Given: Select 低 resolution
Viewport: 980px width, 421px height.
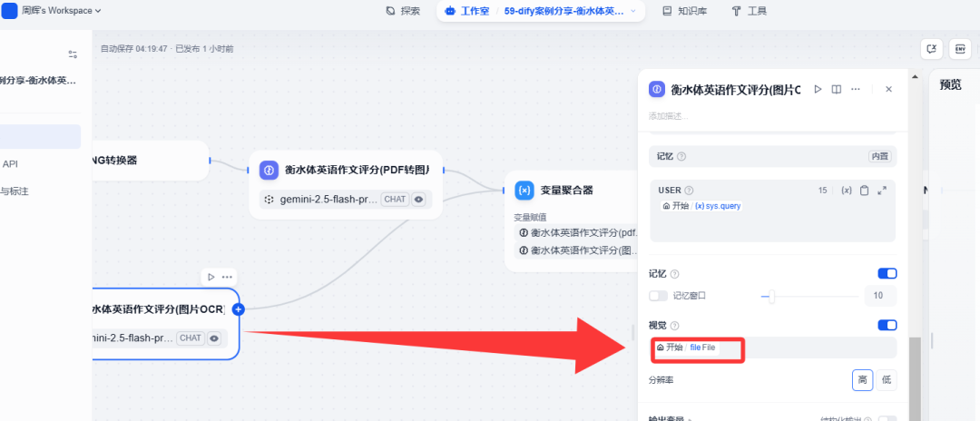Looking at the screenshot, I should (x=887, y=380).
